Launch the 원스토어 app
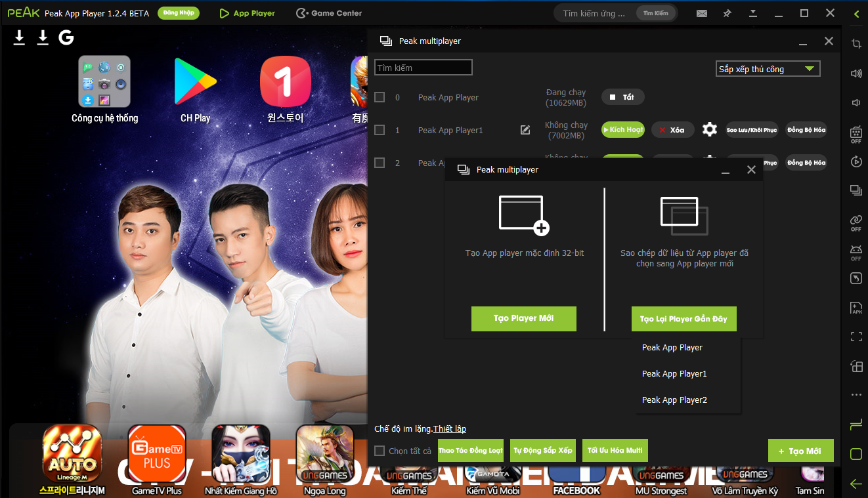This screenshot has height=498, width=868. pos(285,89)
